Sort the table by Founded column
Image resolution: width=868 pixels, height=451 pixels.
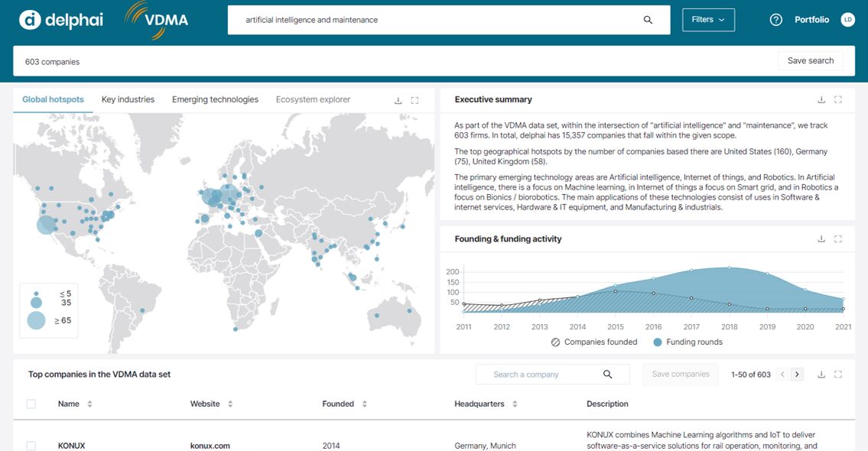(x=365, y=404)
